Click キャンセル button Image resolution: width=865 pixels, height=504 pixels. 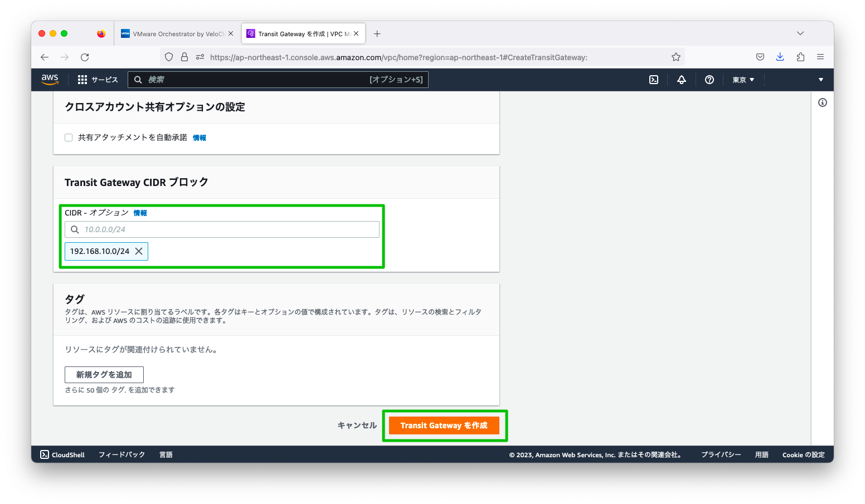[x=357, y=425]
